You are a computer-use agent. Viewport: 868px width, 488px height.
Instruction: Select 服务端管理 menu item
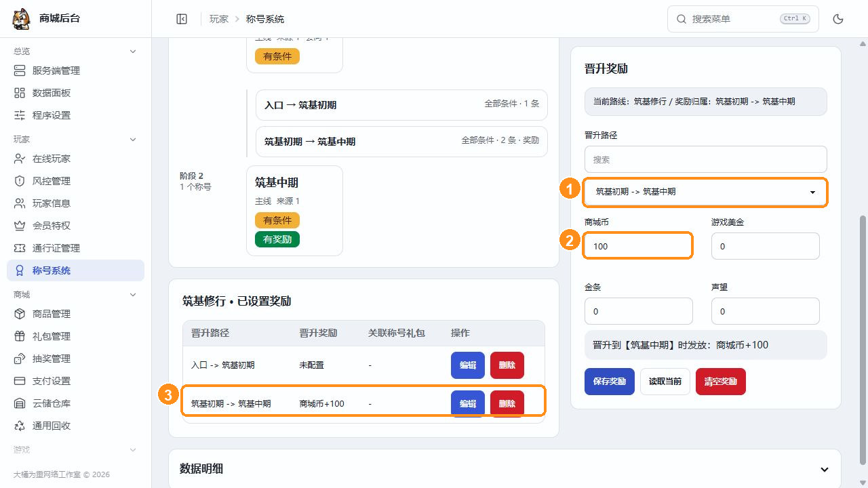tap(75, 70)
